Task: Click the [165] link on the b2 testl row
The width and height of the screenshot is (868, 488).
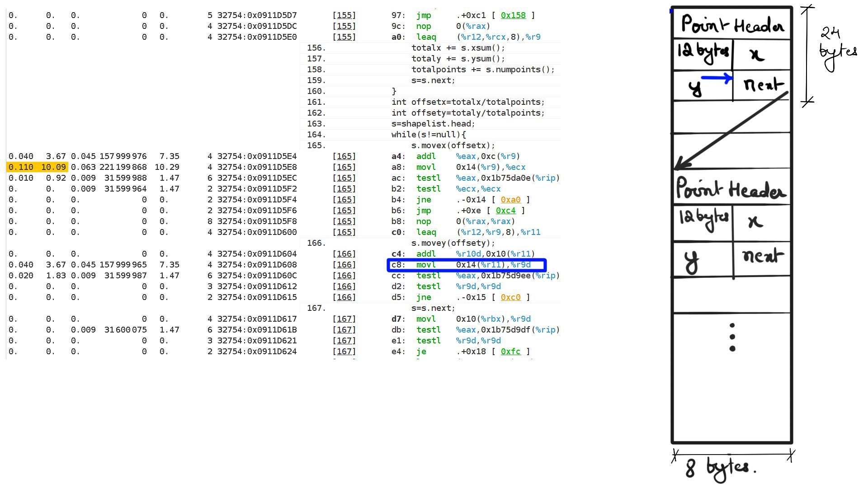Action: click(344, 189)
